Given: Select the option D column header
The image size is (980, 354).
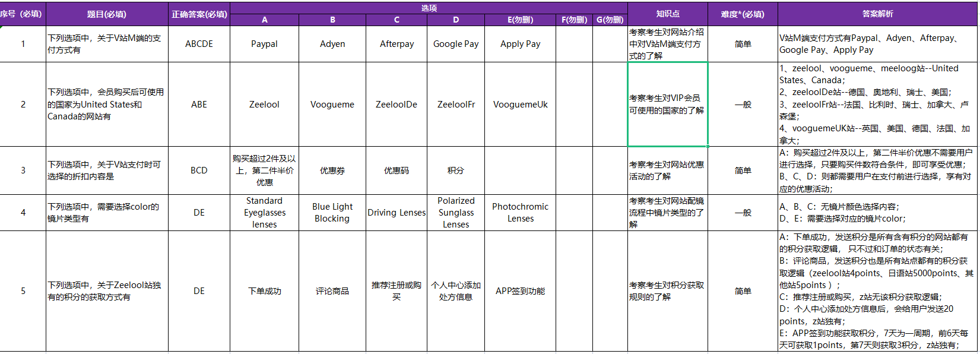Looking at the screenshot, I should 456,20.
